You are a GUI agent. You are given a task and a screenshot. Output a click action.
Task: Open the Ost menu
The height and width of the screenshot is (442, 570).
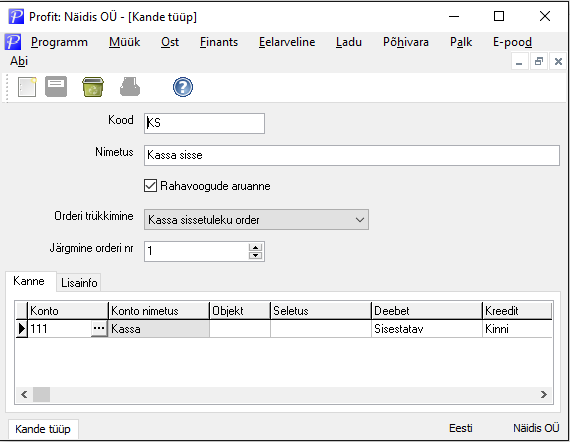170,42
